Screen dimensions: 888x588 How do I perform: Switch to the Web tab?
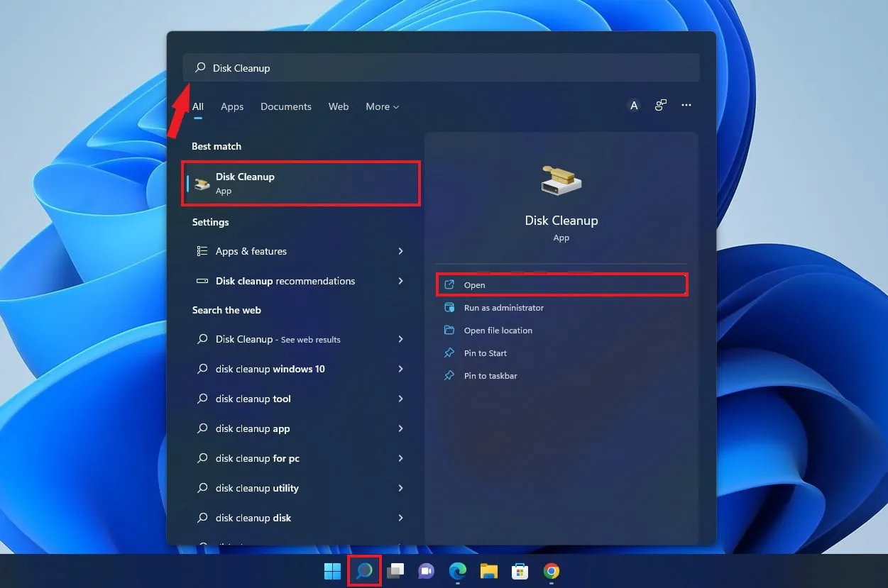tap(339, 106)
